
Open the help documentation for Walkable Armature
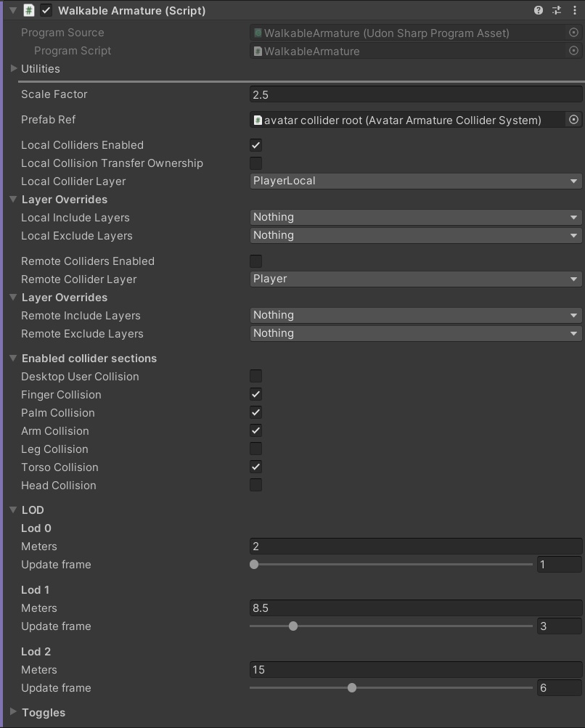(x=537, y=10)
